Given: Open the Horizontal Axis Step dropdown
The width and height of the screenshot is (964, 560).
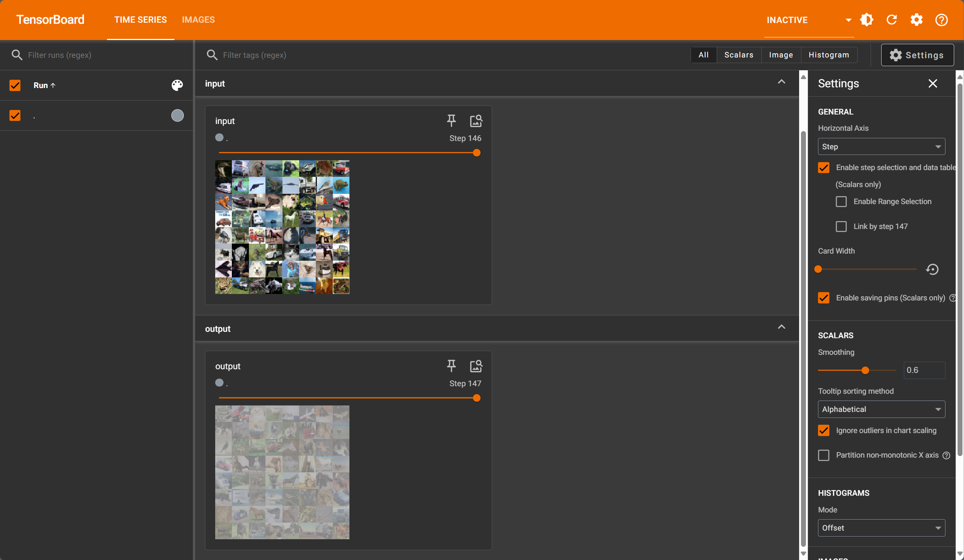Looking at the screenshot, I should click(881, 146).
